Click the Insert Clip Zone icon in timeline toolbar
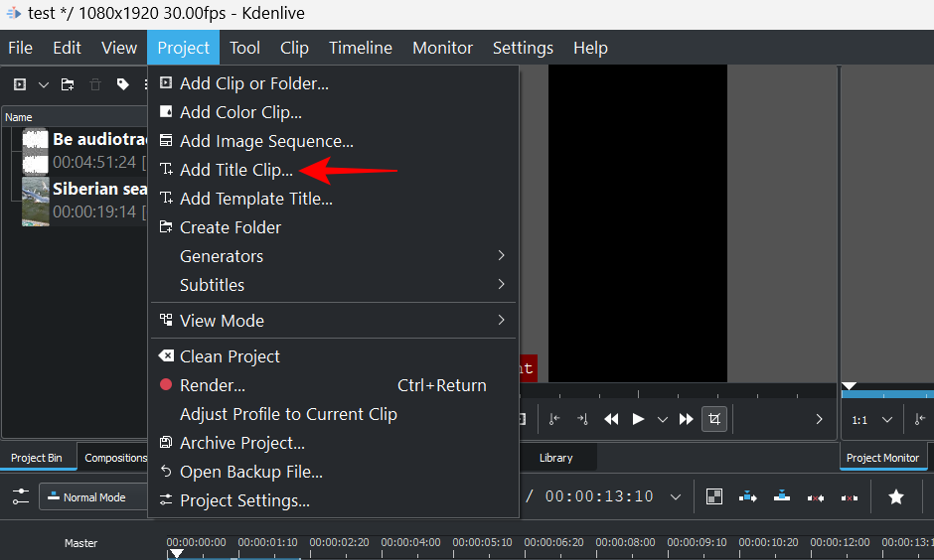This screenshot has width=934, height=560. pyautogui.click(x=748, y=496)
